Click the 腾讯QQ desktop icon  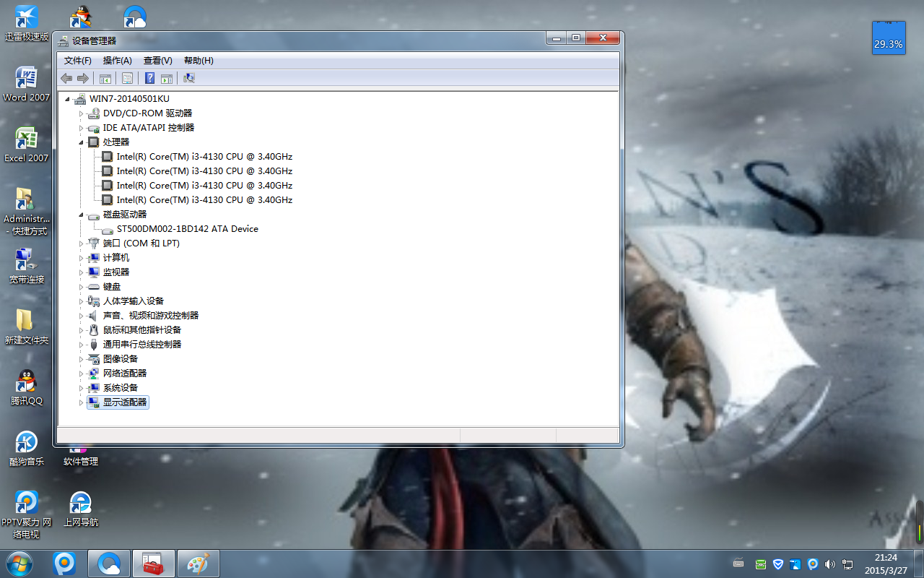tap(27, 387)
